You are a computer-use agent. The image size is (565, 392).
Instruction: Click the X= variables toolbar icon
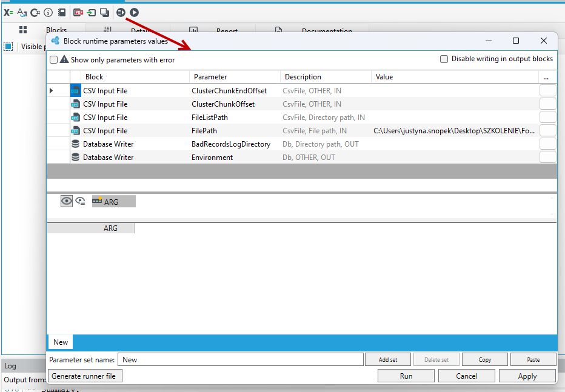click(8, 13)
